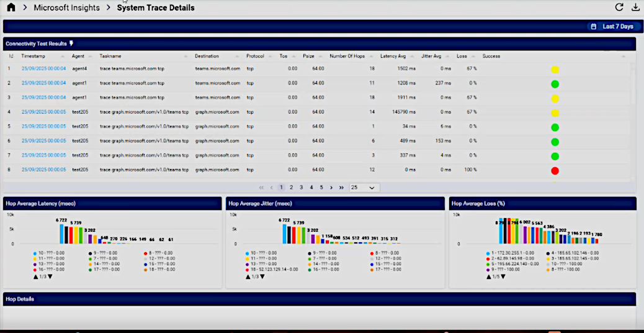Go to first page of results
644x333 pixels.
tap(261, 188)
